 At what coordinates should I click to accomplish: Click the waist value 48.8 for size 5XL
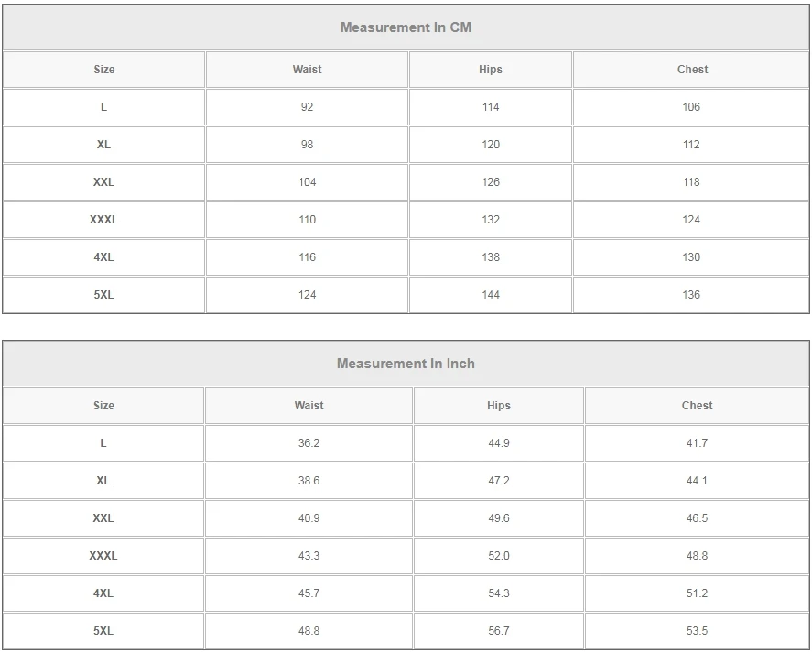[x=309, y=631]
